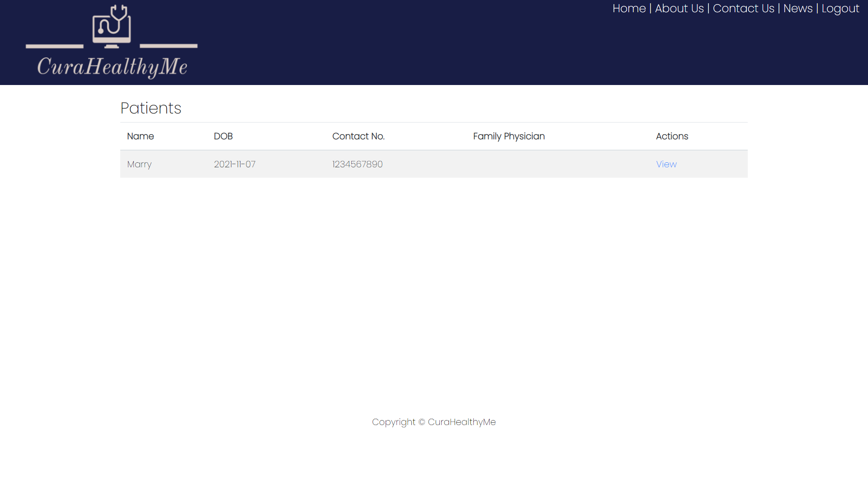Click the Copyright CuraHealthyMe footer text
Image resolution: width=868 pixels, height=487 pixels.
click(x=434, y=422)
